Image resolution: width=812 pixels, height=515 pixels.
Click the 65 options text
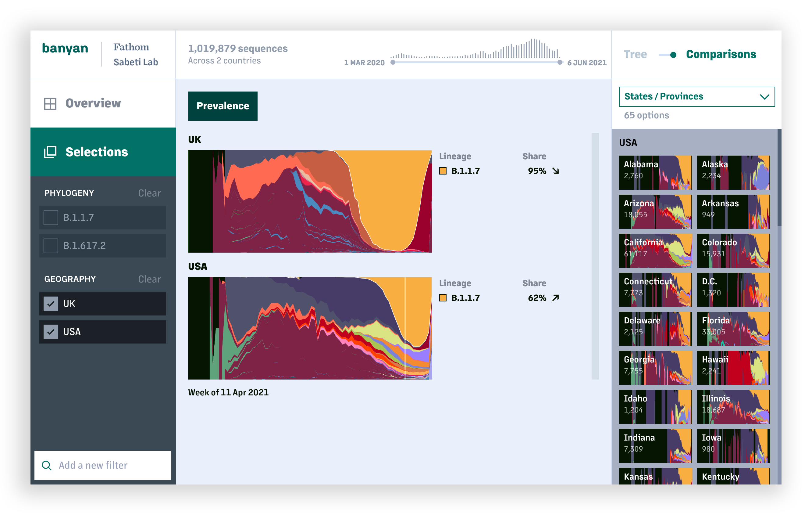pyautogui.click(x=646, y=115)
